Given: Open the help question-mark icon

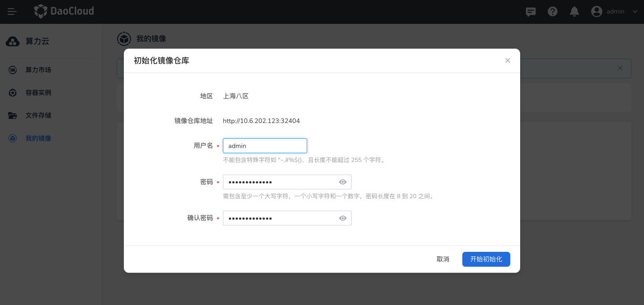Looking at the screenshot, I should pos(553,11).
